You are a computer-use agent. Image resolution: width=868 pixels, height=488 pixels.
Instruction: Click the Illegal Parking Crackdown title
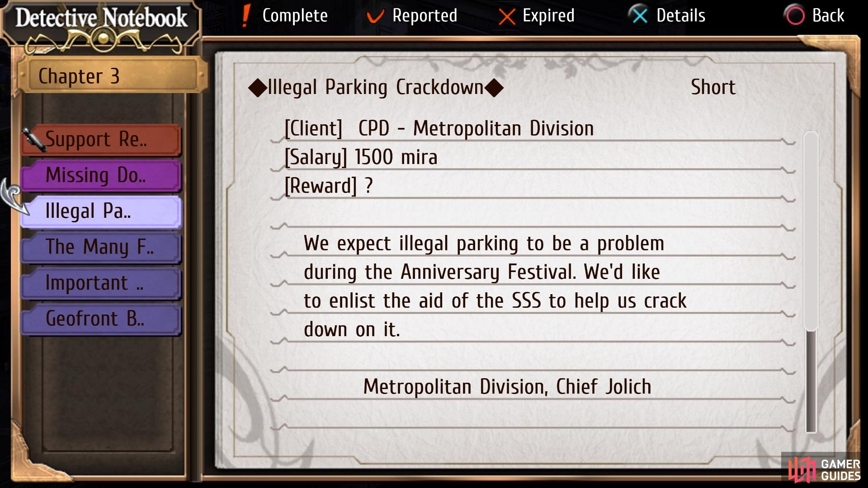376,88
